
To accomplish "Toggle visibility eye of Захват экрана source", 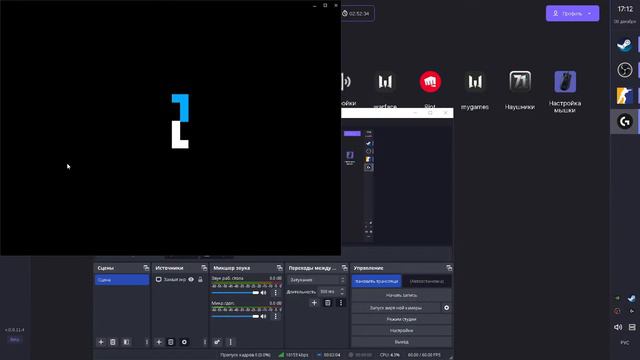I will (x=191, y=280).
